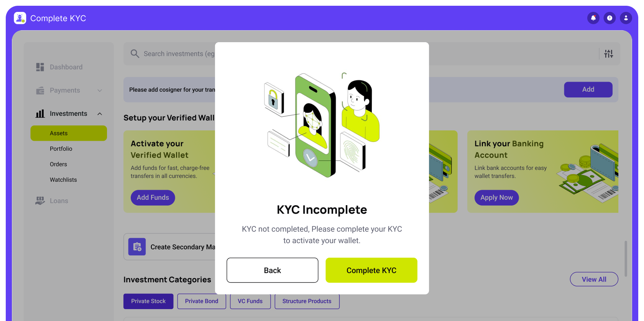This screenshot has height=321, width=644.
Task: Click the help question mark icon
Action: click(609, 18)
